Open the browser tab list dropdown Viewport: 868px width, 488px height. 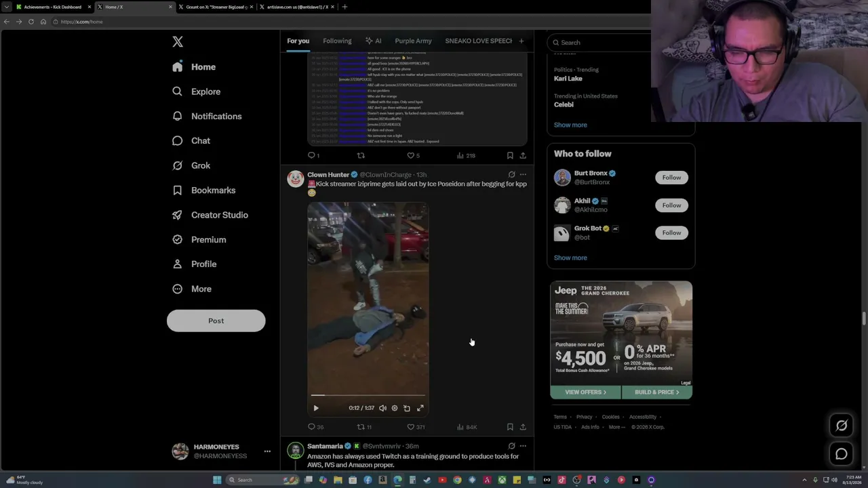(7, 7)
